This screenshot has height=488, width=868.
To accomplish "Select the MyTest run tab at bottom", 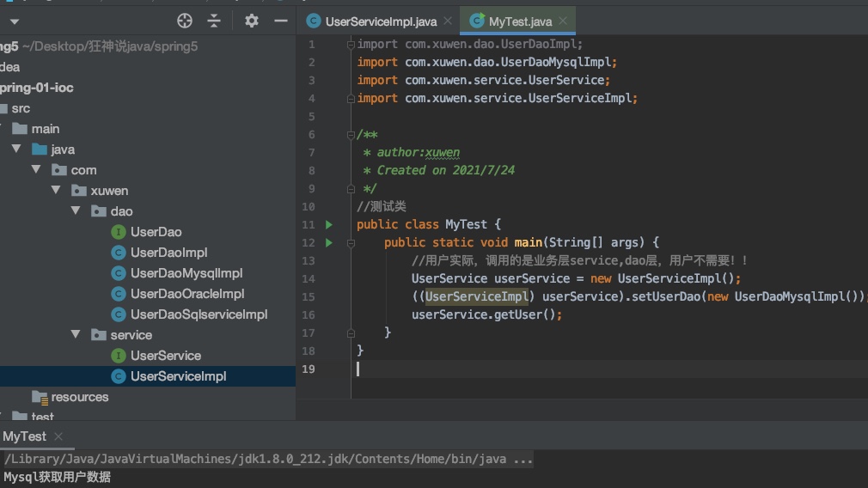I will pos(25,436).
